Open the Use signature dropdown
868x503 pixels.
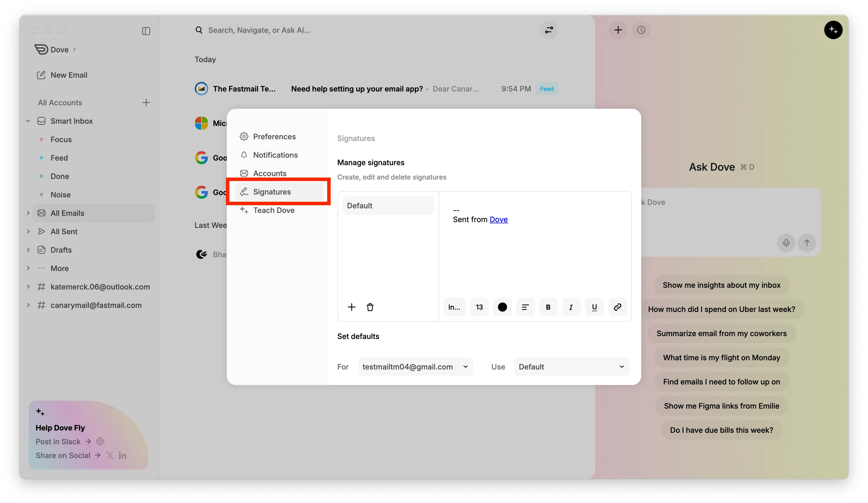(572, 367)
